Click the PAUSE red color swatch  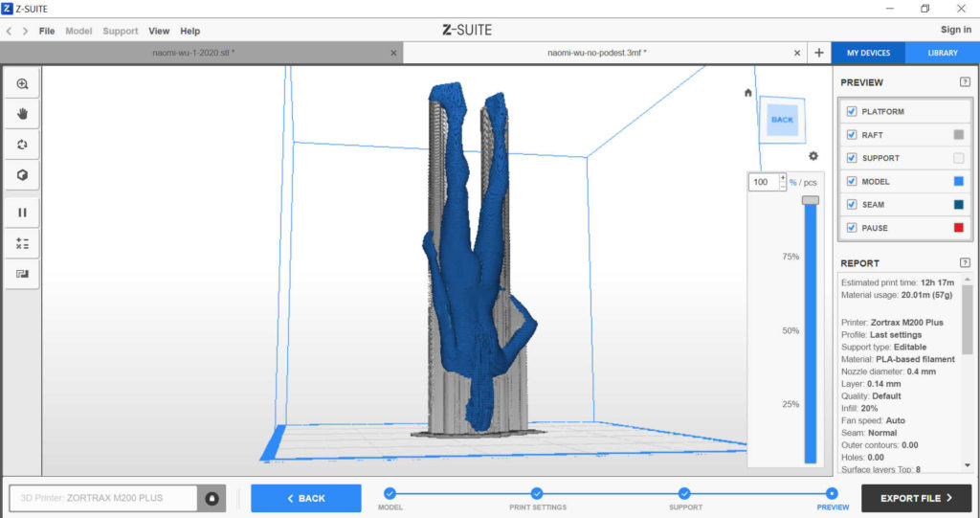tap(958, 228)
